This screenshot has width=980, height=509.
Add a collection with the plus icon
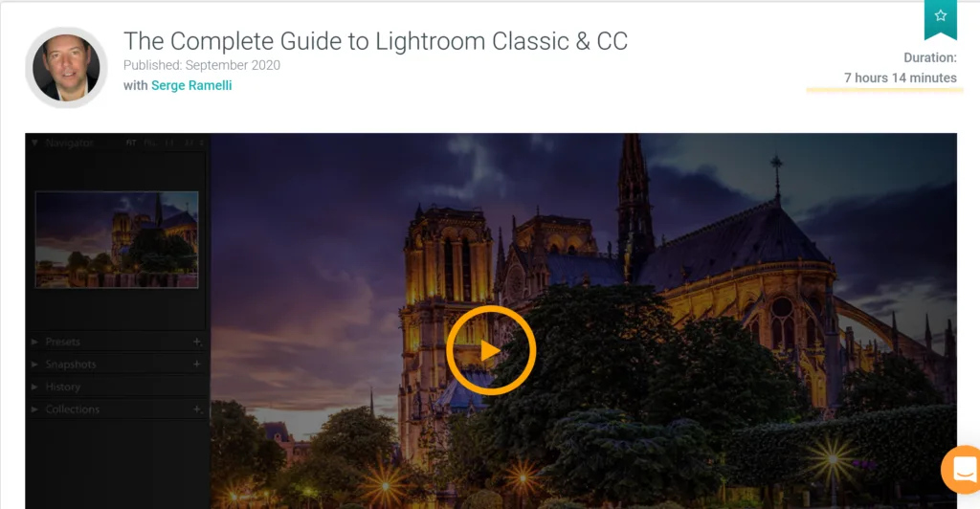pos(197,409)
